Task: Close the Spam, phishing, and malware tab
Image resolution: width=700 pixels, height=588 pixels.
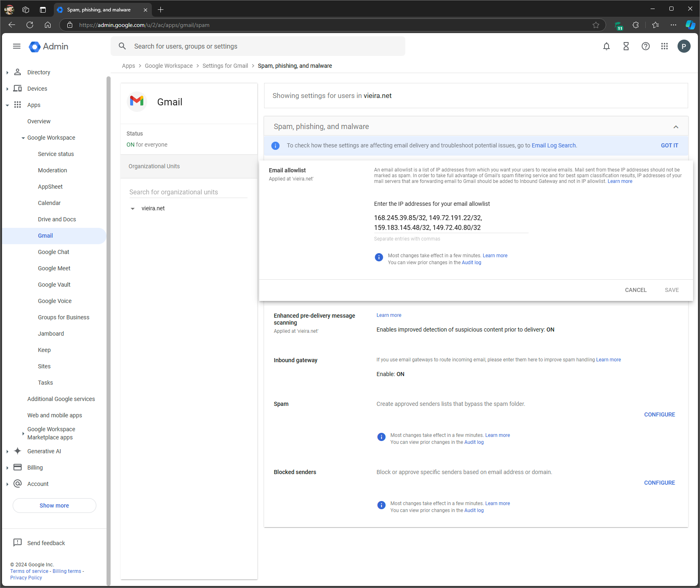Action: click(x=145, y=10)
